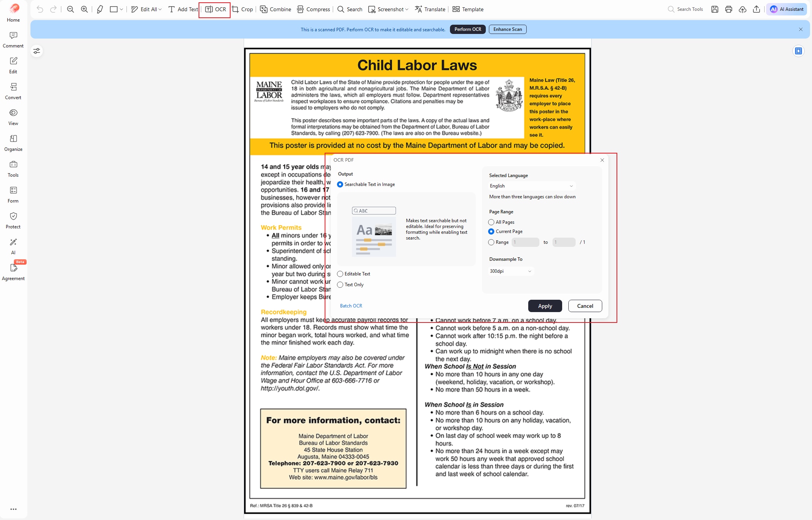Expand the Screenshot dropdown arrow
The image size is (812, 520).
click(x=407, y=9)
